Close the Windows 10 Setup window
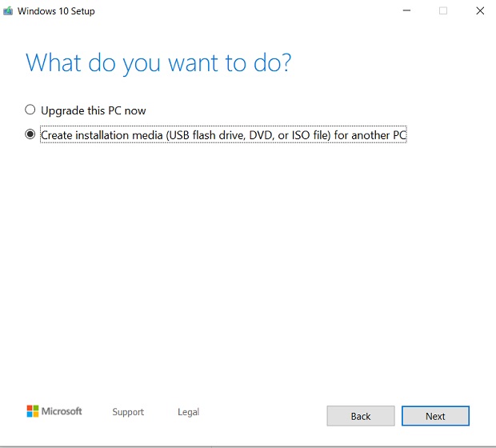The image size is (496, 448). coord(480,10)
